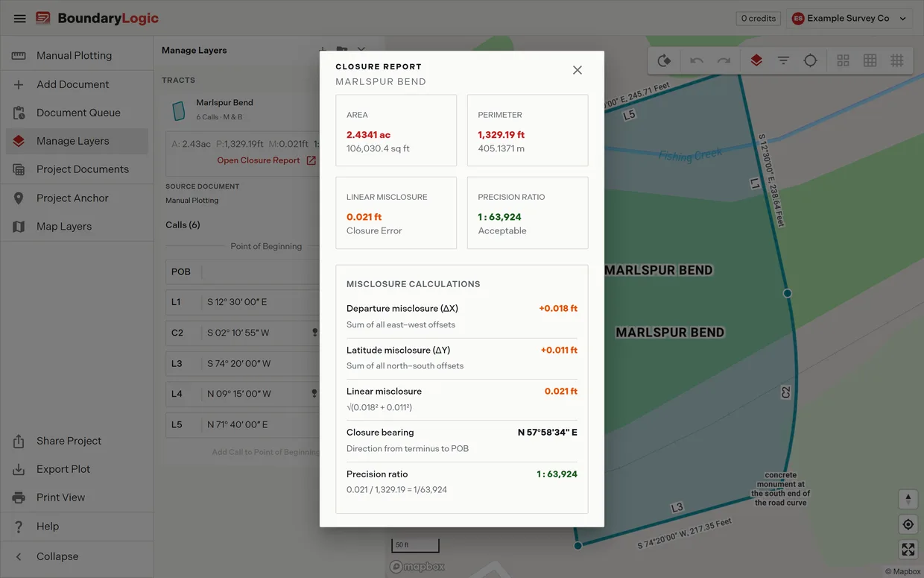Toggle the nine-cell table grid view
This screenshot has height=578, width=924.
coord(870,61)
